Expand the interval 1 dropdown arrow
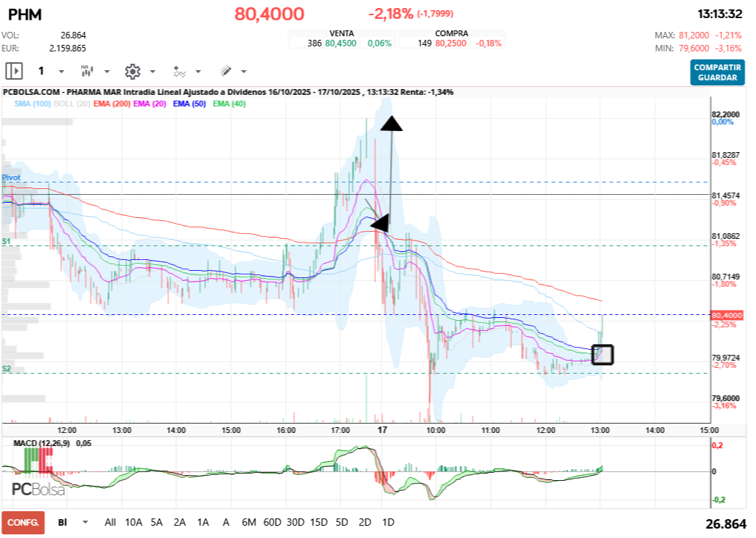 coord(61,72)
